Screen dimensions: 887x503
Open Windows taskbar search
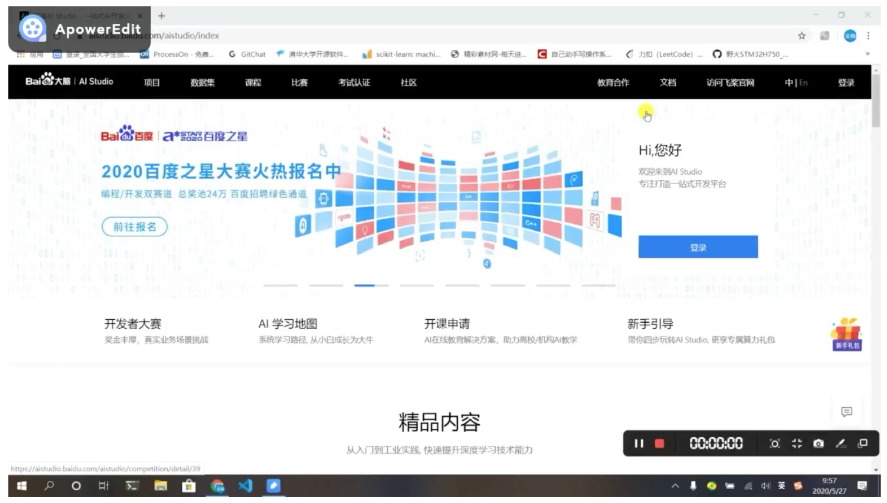click(x=49, y=486)
